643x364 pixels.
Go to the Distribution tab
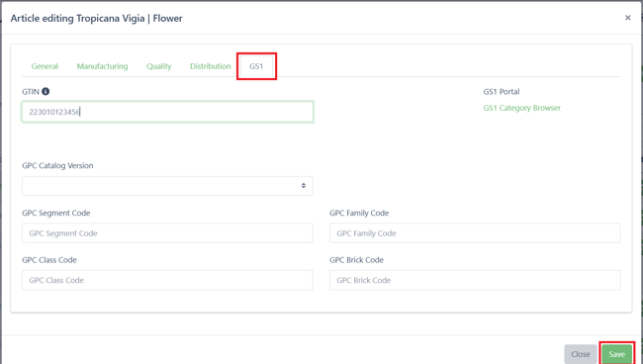(x=211, y=66)
